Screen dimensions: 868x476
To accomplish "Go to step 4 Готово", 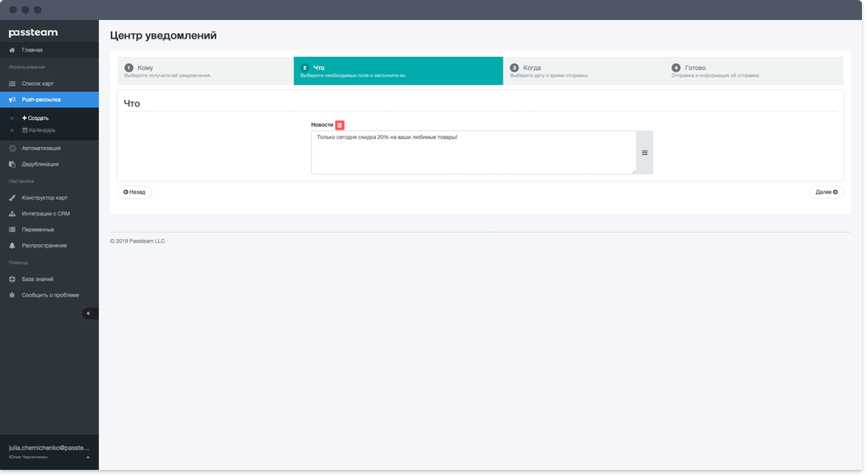I will 754,71.
